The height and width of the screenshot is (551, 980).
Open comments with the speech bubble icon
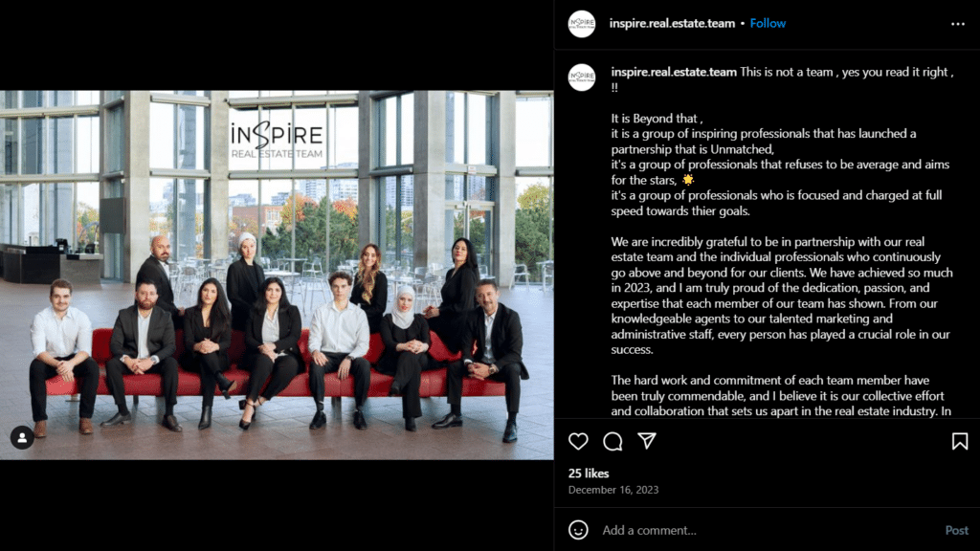coord(612,441)
